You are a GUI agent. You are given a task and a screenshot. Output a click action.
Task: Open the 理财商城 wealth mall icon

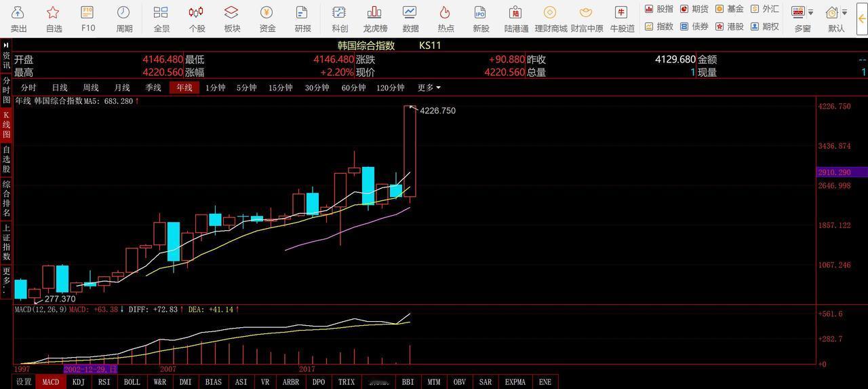[550, 18]
